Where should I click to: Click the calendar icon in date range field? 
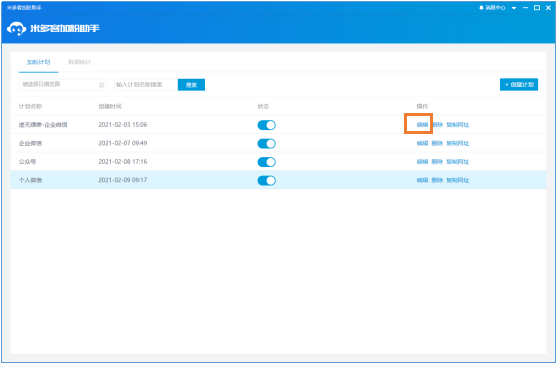101,85
